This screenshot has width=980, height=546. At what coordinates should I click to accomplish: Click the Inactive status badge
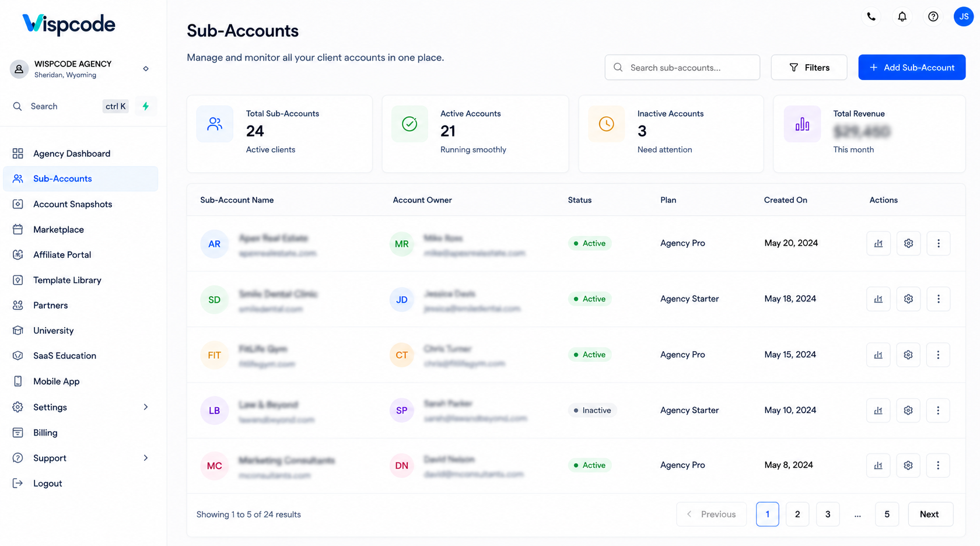coord(592,410)
